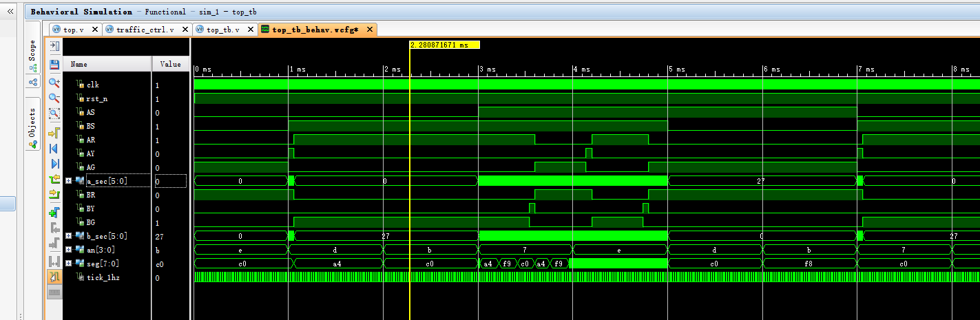Image resolution: width=980 pixels, height=320 pixels.
Task: Switch to the traffic_ctrl.v tab
Action: 145,30
